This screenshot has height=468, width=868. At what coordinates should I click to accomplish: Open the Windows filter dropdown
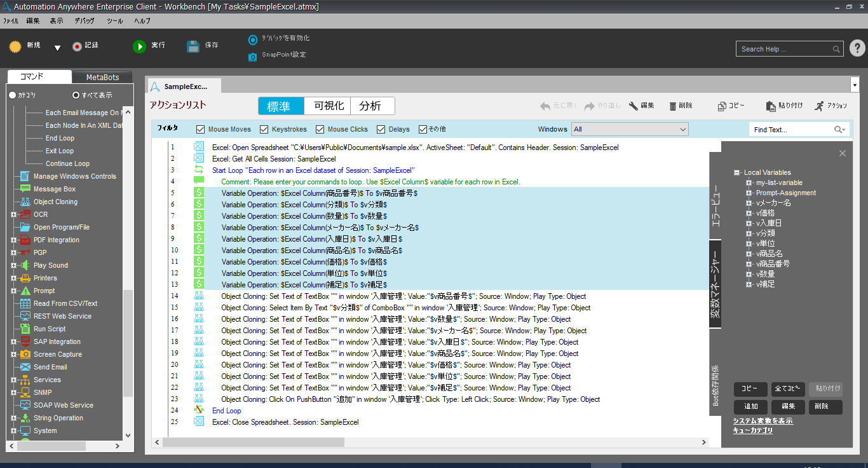[x=630, y=129]
